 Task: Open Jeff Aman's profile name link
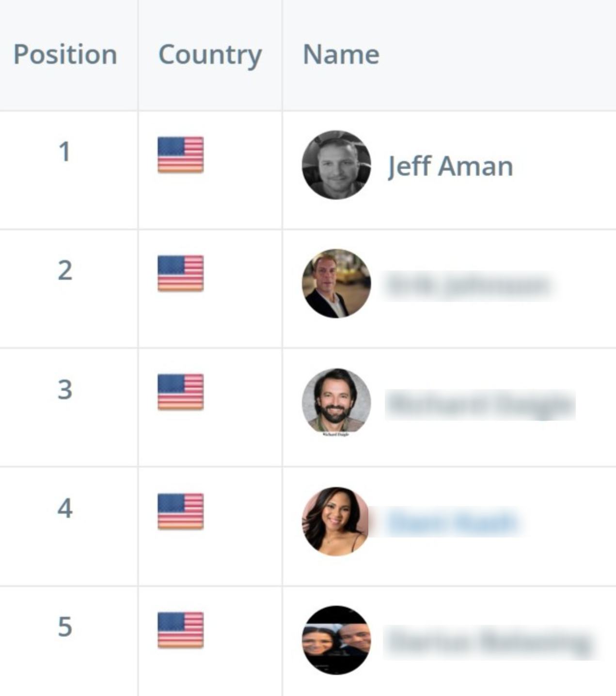click(x=450, y=166)
